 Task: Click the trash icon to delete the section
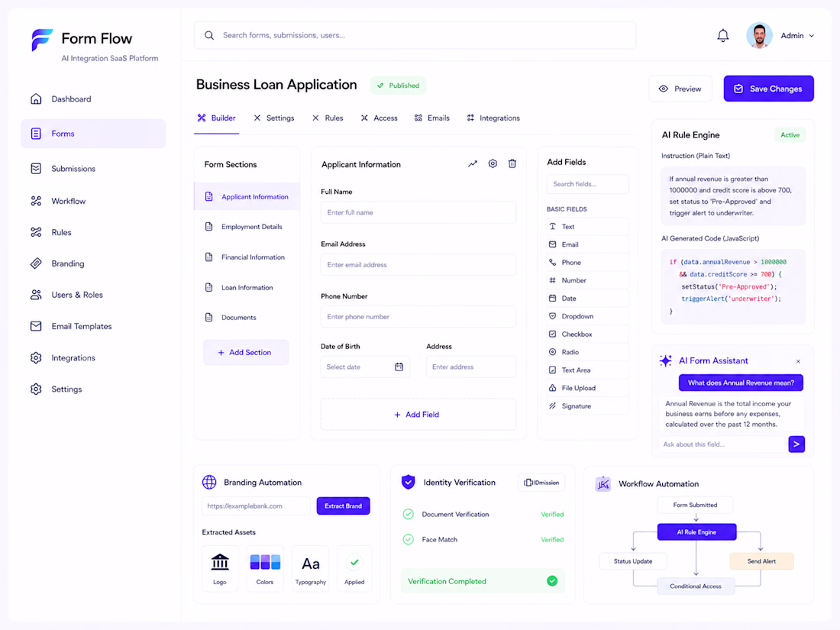512,163
